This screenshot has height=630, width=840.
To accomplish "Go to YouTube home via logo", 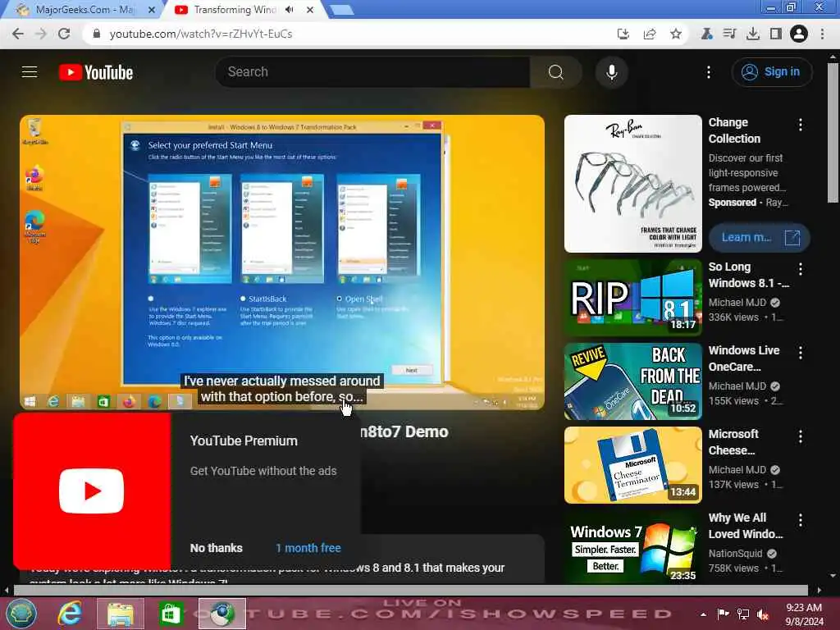I will (x=96, y=72).
